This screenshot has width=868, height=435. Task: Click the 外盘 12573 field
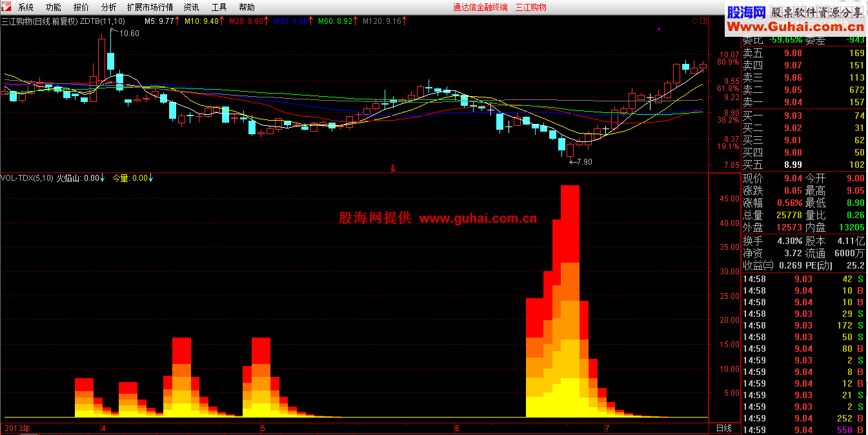click(772, 228)
